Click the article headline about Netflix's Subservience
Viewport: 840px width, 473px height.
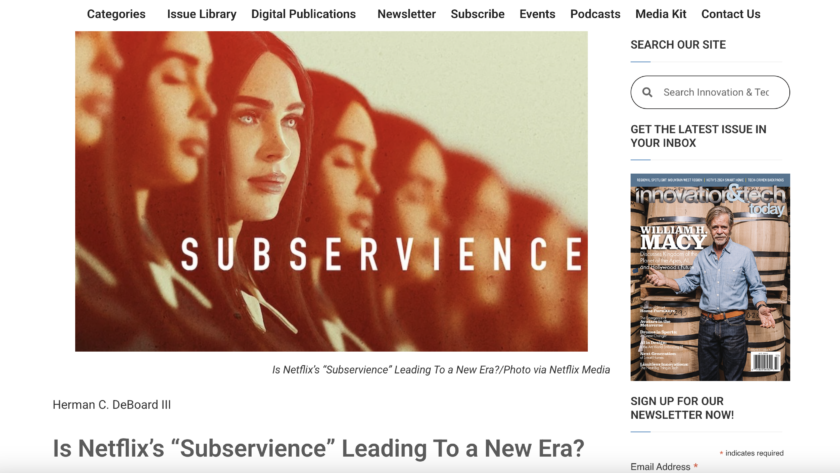pos(318,448)
